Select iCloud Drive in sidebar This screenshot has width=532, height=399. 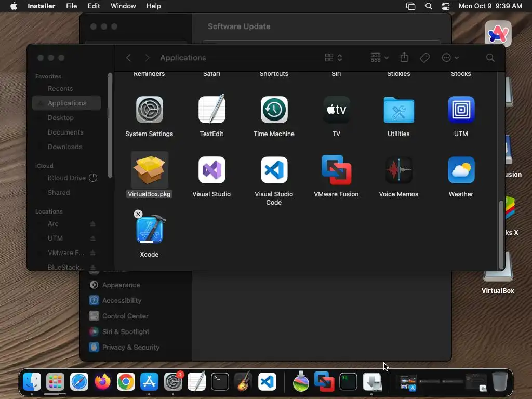coord(66,178)
